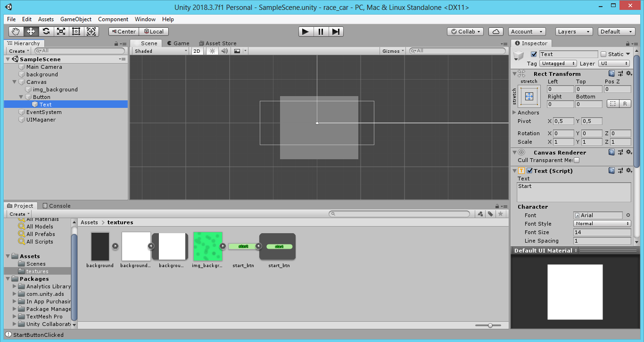Select the combined Transform tool
Screen dimensions: 644x342
91,32
